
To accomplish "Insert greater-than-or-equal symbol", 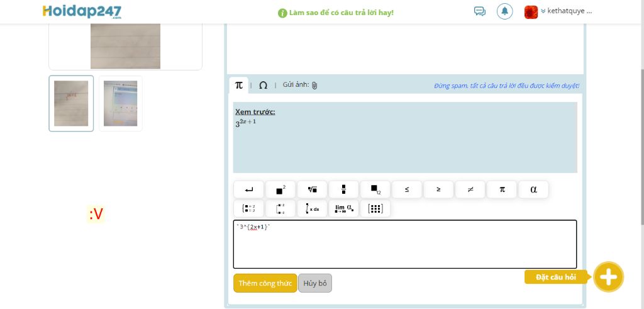I will [438, 189].
